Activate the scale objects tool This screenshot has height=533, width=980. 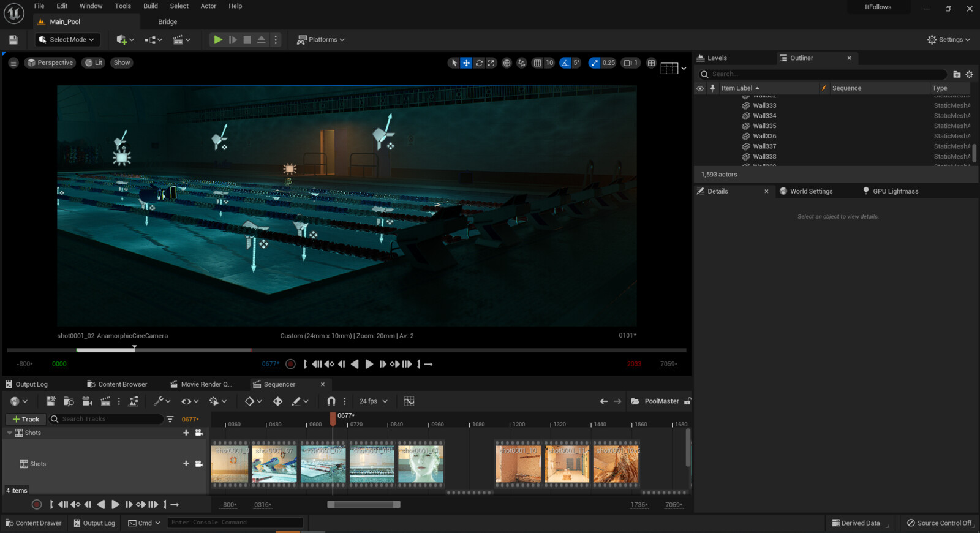[x=491, y=62]
